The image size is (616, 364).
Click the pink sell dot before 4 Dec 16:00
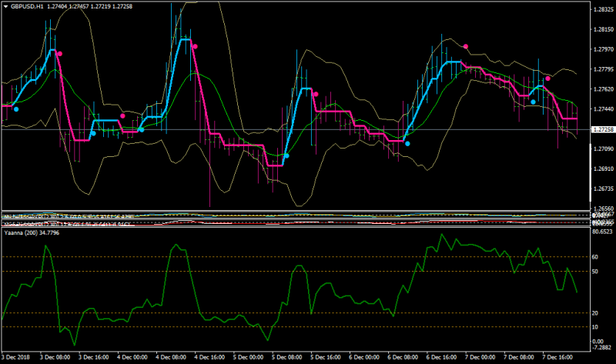(195, 47)
